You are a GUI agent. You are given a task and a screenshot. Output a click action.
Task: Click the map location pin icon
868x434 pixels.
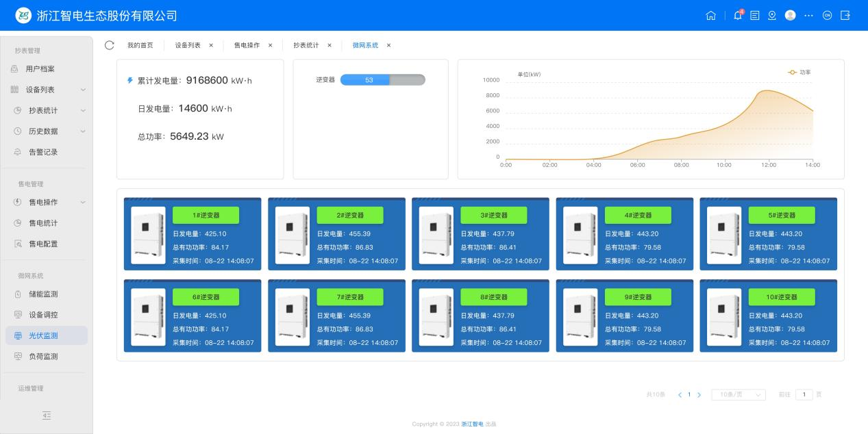point(772,16)
